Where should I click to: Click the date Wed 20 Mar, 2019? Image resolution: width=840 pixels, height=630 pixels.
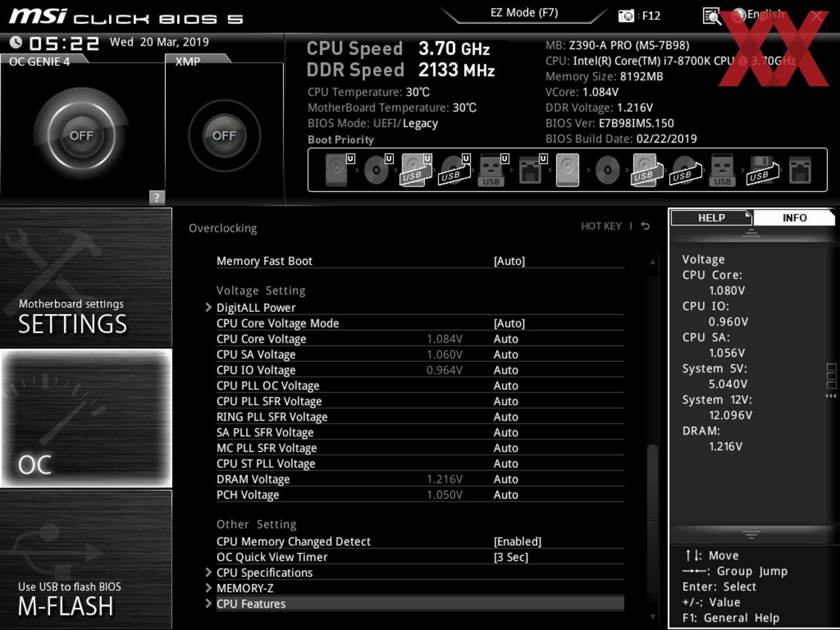pyautogui.click(x=159, y=42)
